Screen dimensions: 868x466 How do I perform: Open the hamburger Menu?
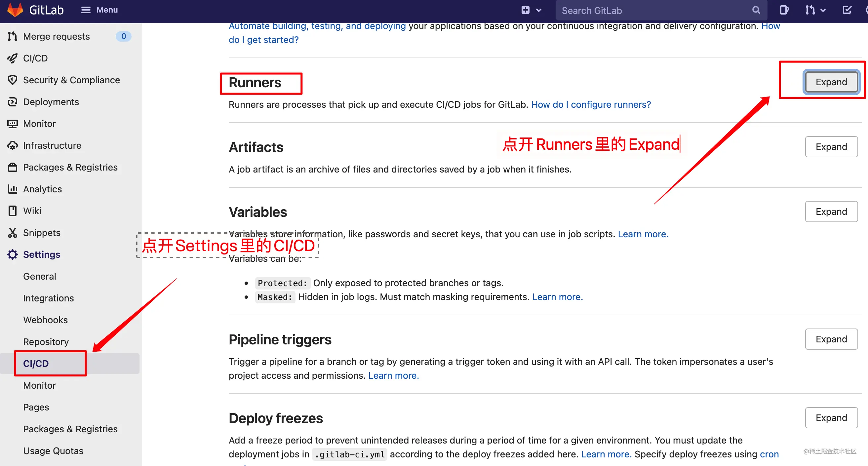click(x=99, y=10)
